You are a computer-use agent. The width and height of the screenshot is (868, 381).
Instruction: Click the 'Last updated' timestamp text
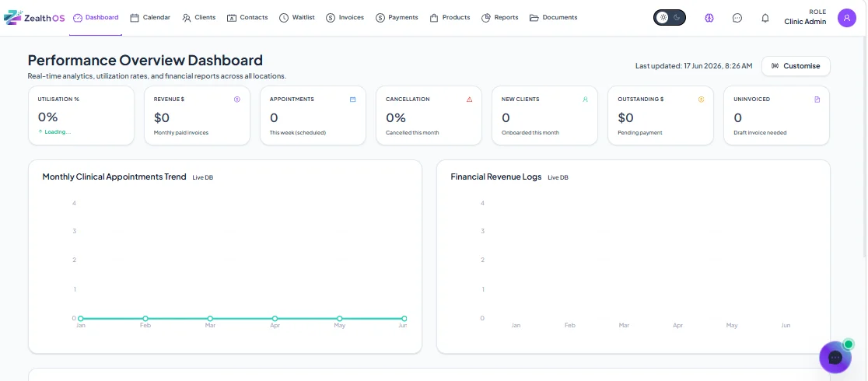pyautogui.click(x=694, y=66)
